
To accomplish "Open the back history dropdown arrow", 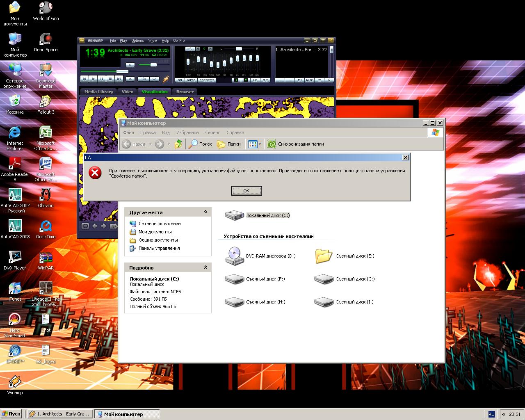I will 150,144.
